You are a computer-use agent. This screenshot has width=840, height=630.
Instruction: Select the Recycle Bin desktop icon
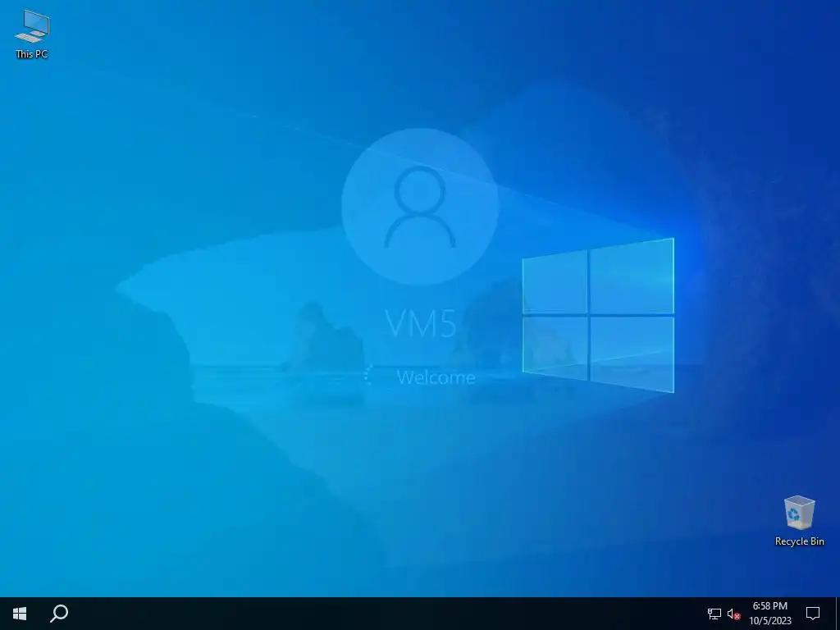[799, 519]
